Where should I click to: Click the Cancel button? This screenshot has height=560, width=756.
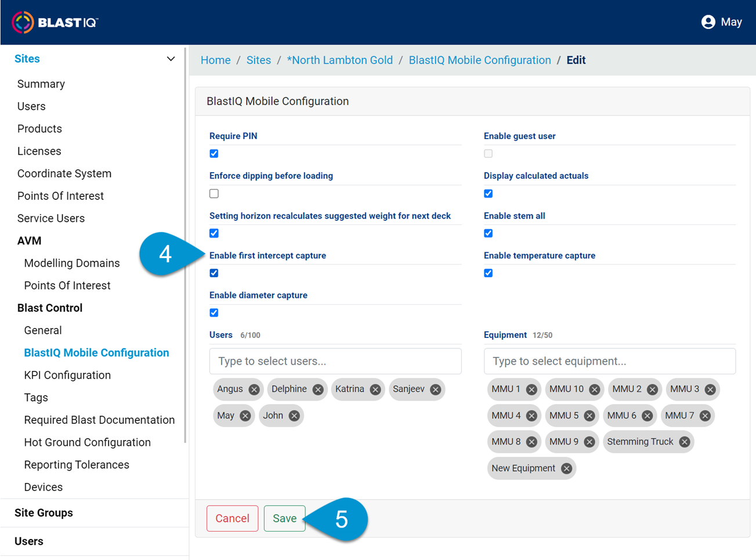point(232,518)
